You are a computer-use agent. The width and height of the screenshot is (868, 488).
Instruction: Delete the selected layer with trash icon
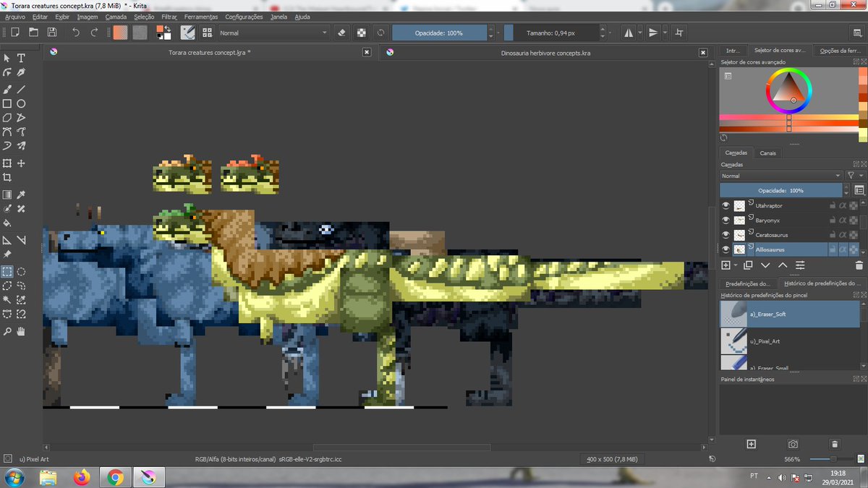(x=859, y=265)
